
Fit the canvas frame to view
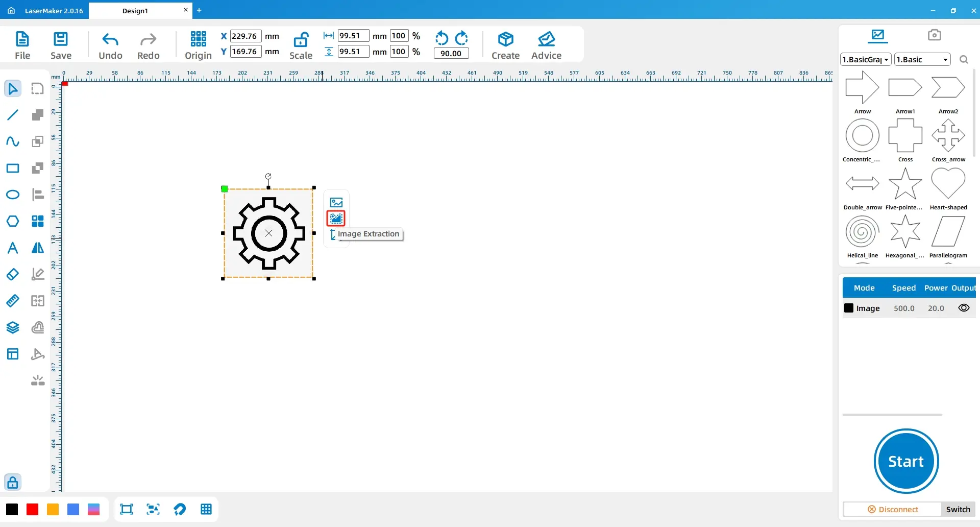point(126,509)
